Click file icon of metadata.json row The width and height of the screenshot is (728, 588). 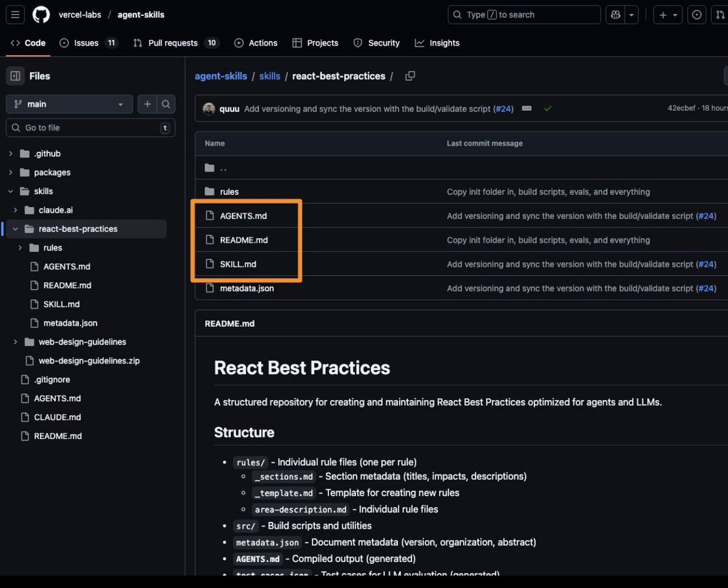pyautogui.click(x=209, y=288)
